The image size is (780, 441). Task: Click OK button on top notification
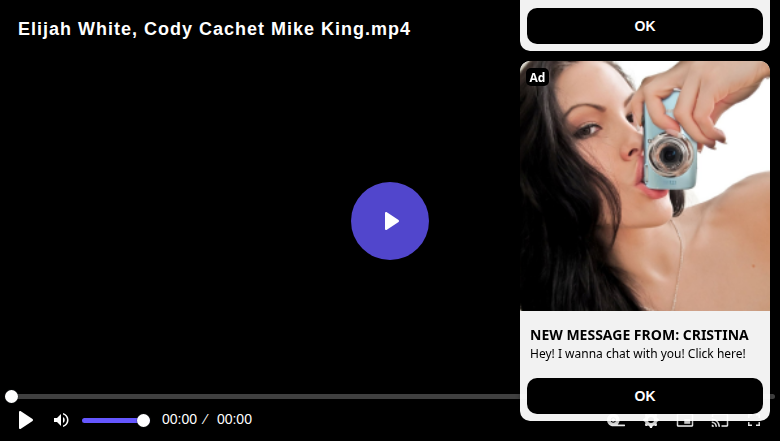click(645, 26)
